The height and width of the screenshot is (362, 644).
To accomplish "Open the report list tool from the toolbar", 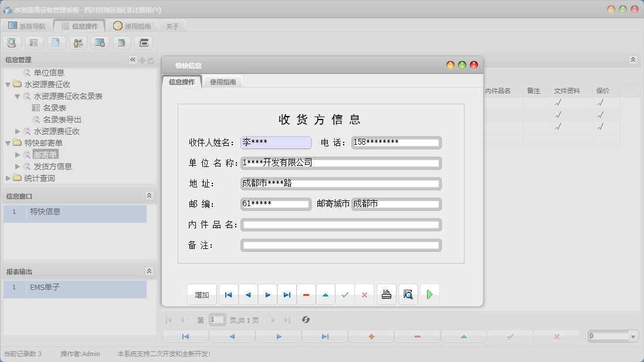I will 34,42.
